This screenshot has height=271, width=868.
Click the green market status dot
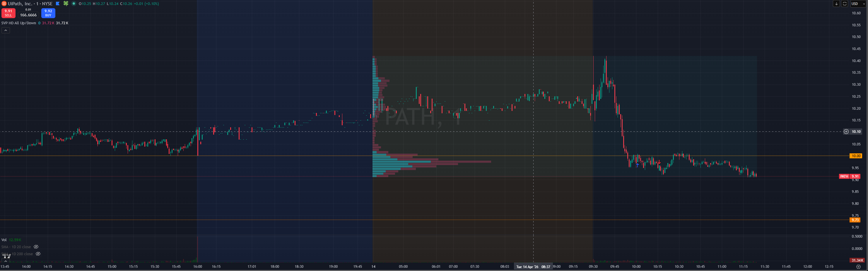point(74,4)
